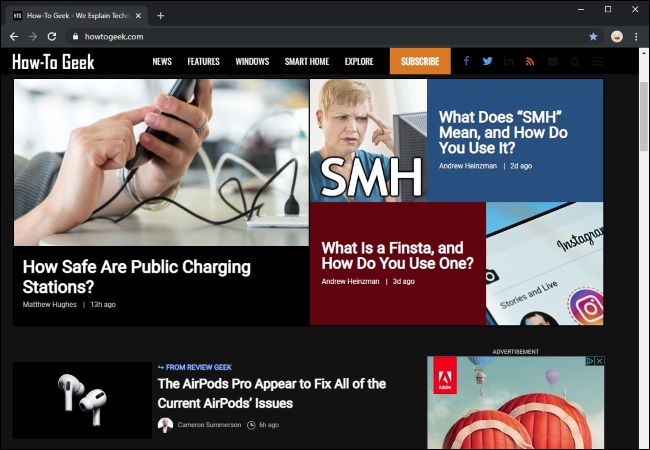Open the SMART HOME menu item
The image size is (650, 450).
point(307,61)
